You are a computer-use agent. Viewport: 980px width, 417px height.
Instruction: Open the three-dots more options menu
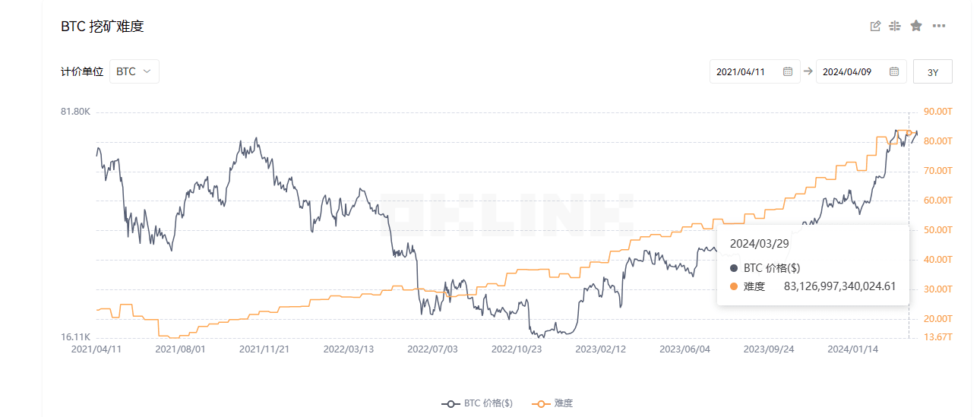point(939,26)
